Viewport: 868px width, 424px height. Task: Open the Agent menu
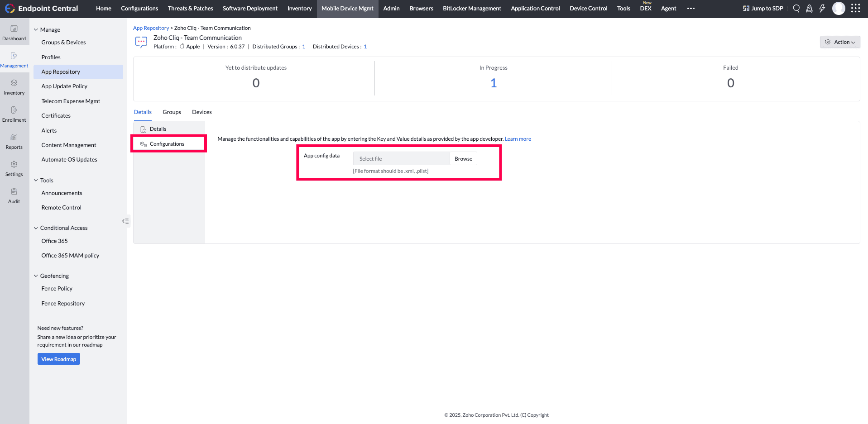coord(668,9)
